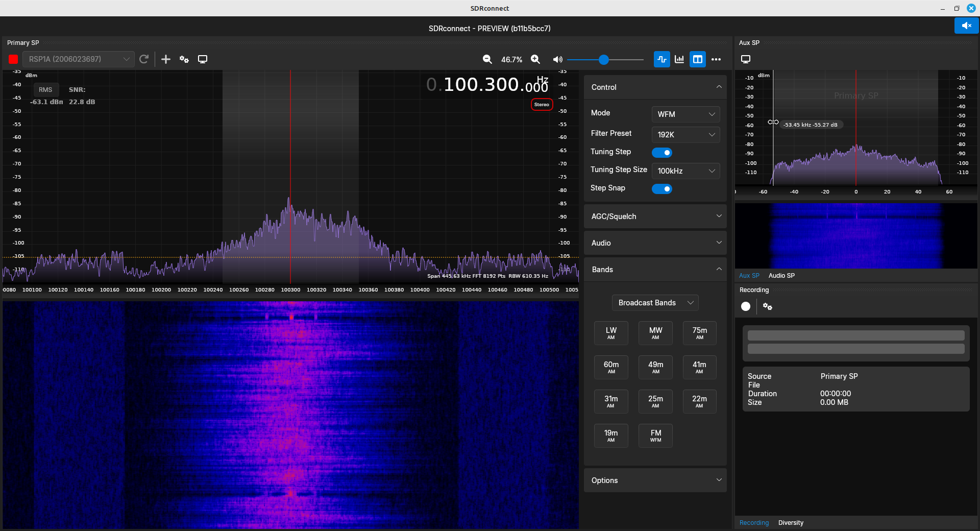Select the Recording bottom tab
Viewport: 980px width, 531px height.
754,523
